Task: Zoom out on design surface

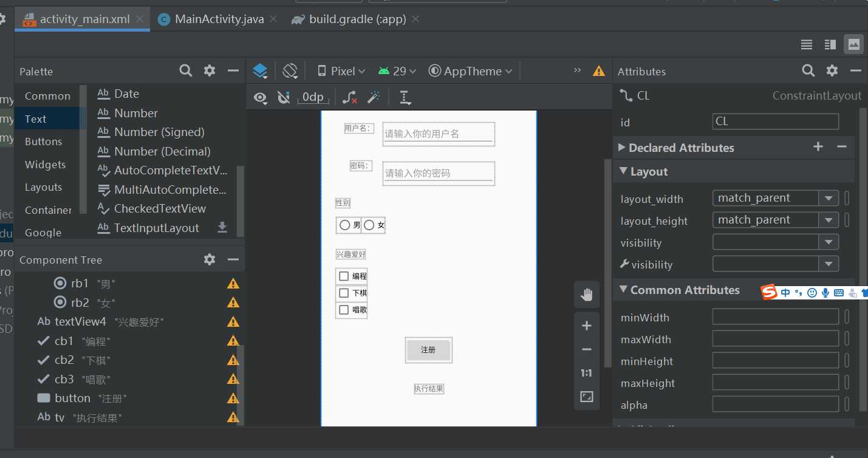Action: 587,349
